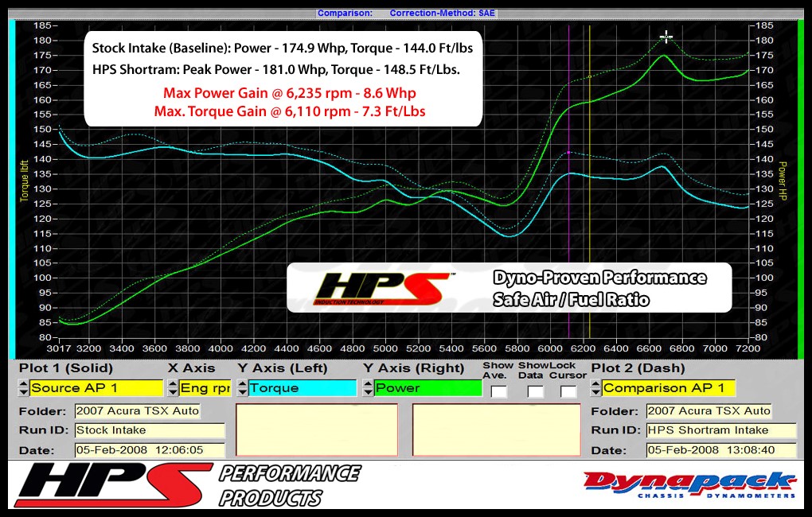Image resolution: width=812 pixels, height=517 pixels.
Task: Click the Plot 1 (Solid) heading
Action: 66,368
